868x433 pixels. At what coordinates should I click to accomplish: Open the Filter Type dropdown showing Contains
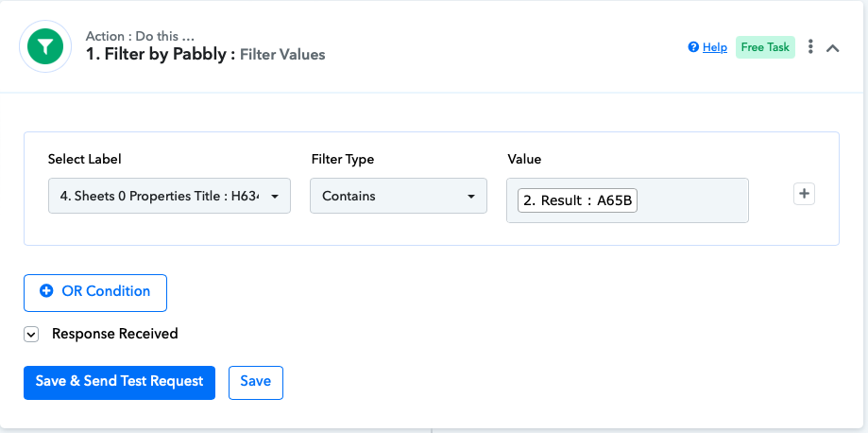pos(399,196)
